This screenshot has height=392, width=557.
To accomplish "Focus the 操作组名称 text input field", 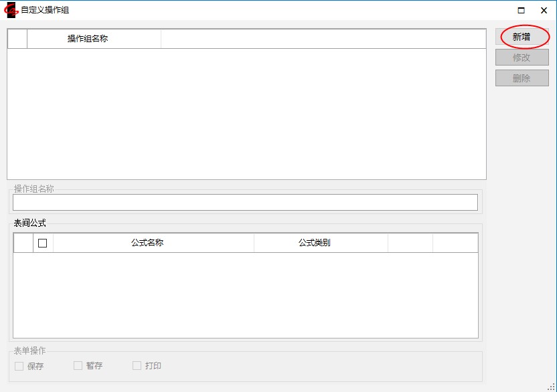I will 245,202.
